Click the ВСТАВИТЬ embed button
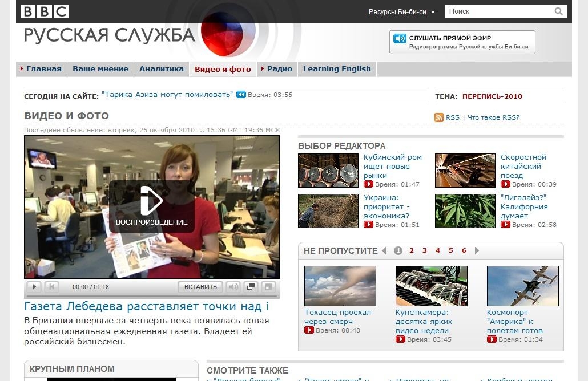Viewport: 588px width, 381px height. click(x=200, y=287)
